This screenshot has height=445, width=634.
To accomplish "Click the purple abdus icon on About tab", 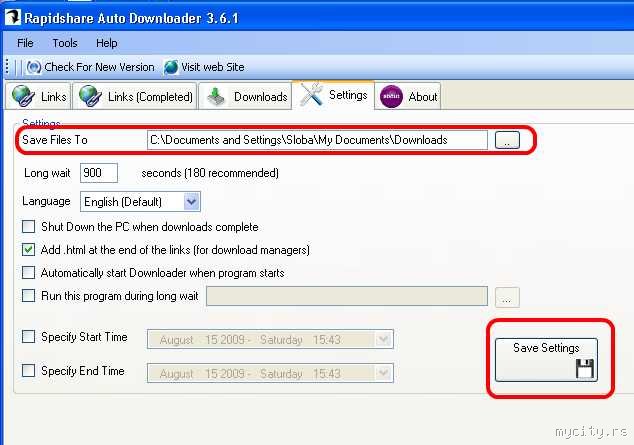I will pyautogui.click(x=391, y=97).
